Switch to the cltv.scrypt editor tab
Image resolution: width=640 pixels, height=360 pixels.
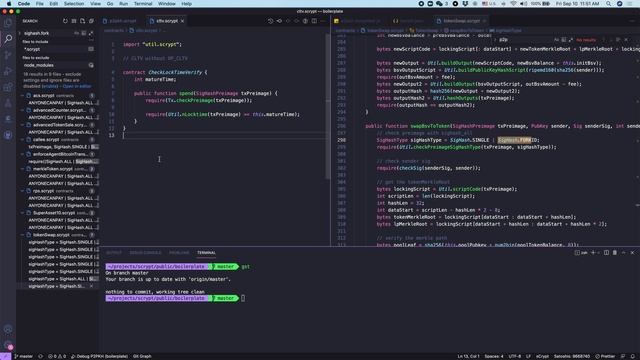(167, 21)
